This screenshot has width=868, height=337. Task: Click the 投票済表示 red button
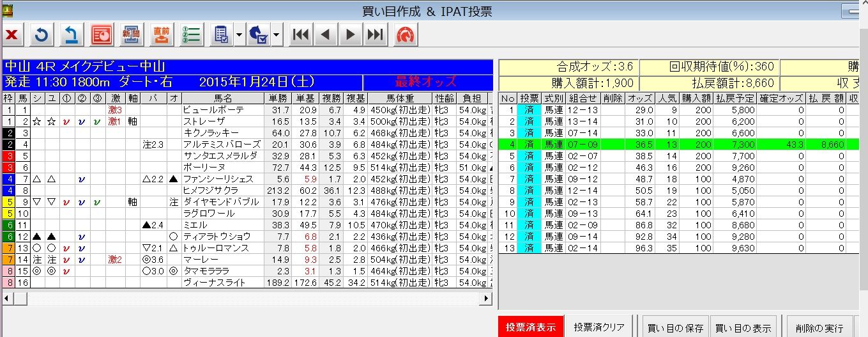[x=531, y=327]
